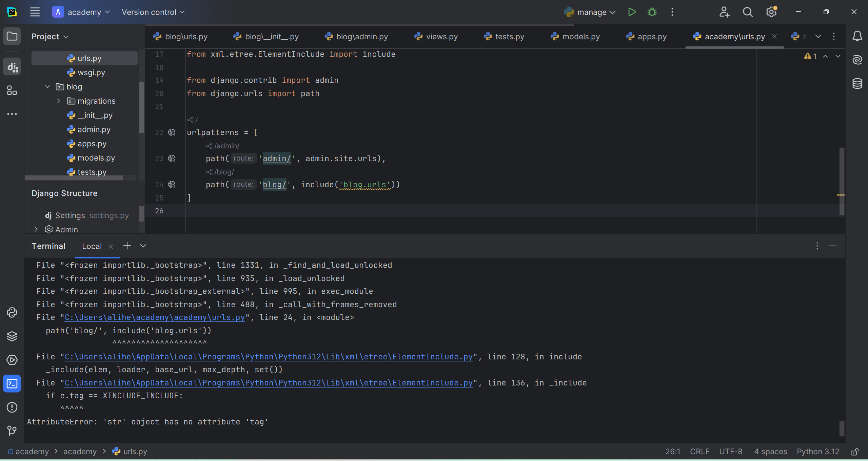The image size is (868, 461).
Task: Open the Version control dropdown
Action: (153, 12)
